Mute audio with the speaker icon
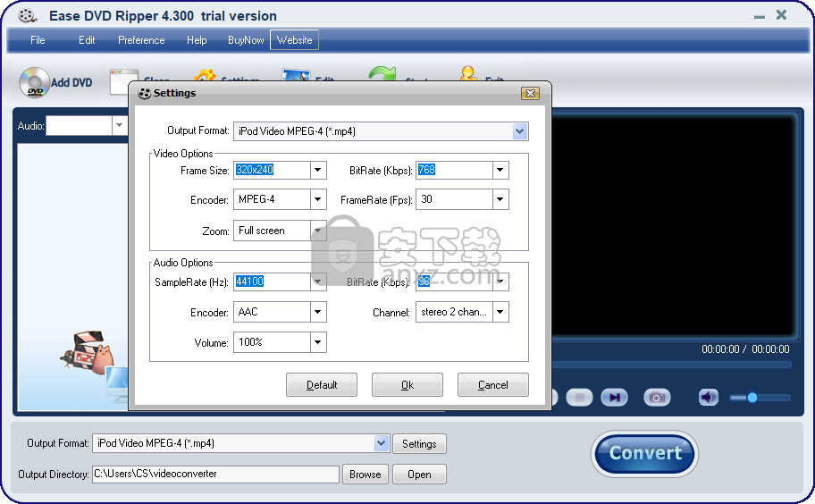 coord(708,398)
